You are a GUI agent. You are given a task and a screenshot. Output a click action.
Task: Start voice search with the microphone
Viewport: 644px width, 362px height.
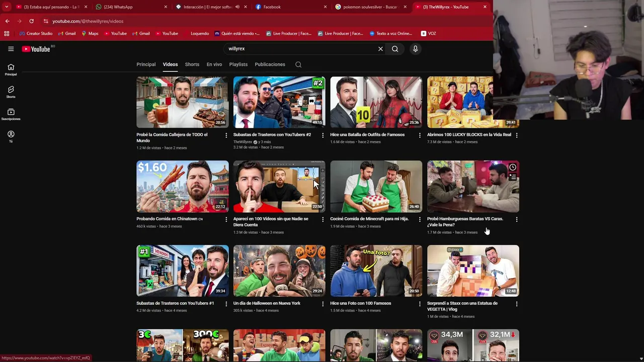[415, 49]
